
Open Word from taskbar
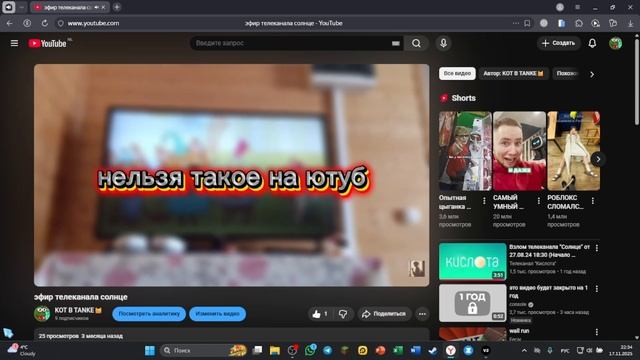click(x=415, y=350)
